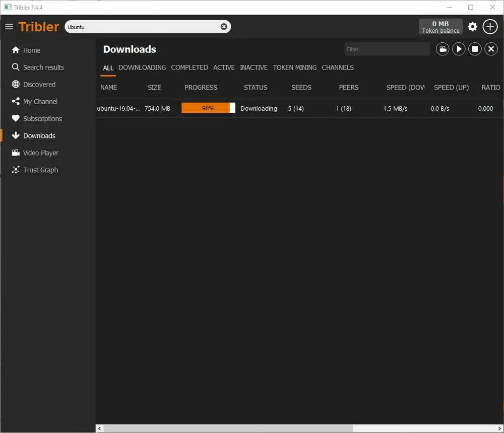Sort by SPEED (DOWN) column header

tap(405, 88)
